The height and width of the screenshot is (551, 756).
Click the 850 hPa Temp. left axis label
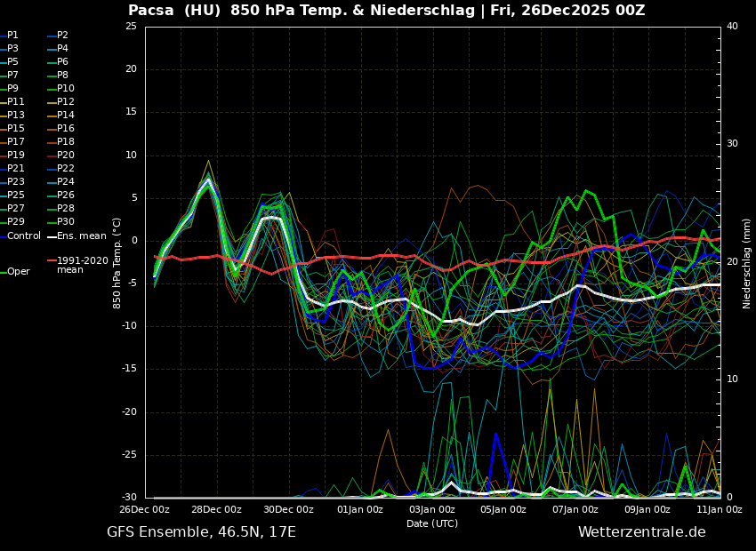pyautogui.click(x=117, y=263)
